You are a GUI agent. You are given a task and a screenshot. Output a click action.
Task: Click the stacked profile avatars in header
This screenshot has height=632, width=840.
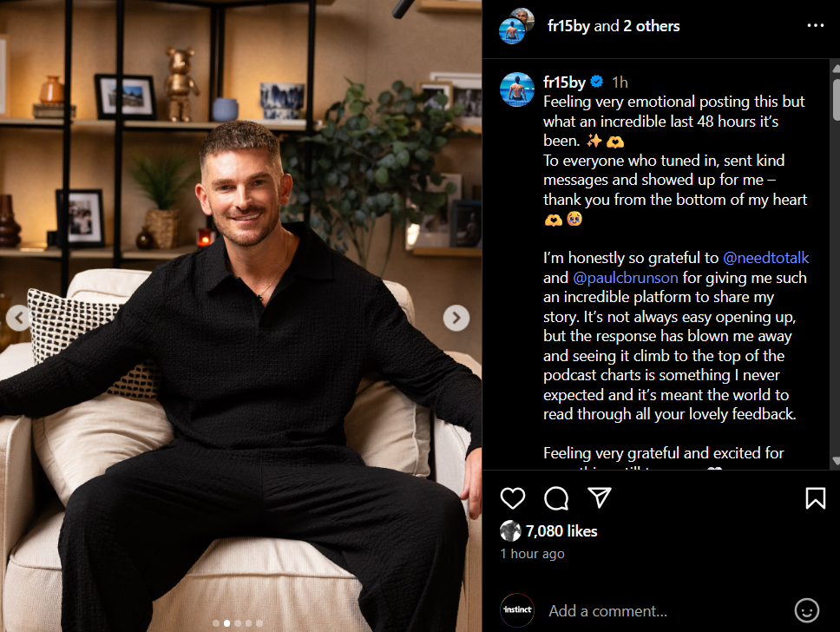517,26
